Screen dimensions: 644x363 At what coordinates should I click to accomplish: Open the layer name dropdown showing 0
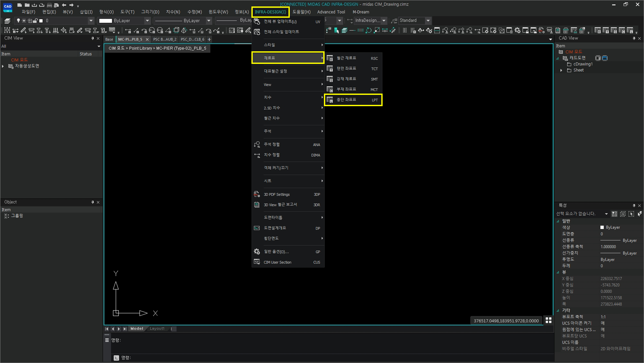click(x=91, y=21)
